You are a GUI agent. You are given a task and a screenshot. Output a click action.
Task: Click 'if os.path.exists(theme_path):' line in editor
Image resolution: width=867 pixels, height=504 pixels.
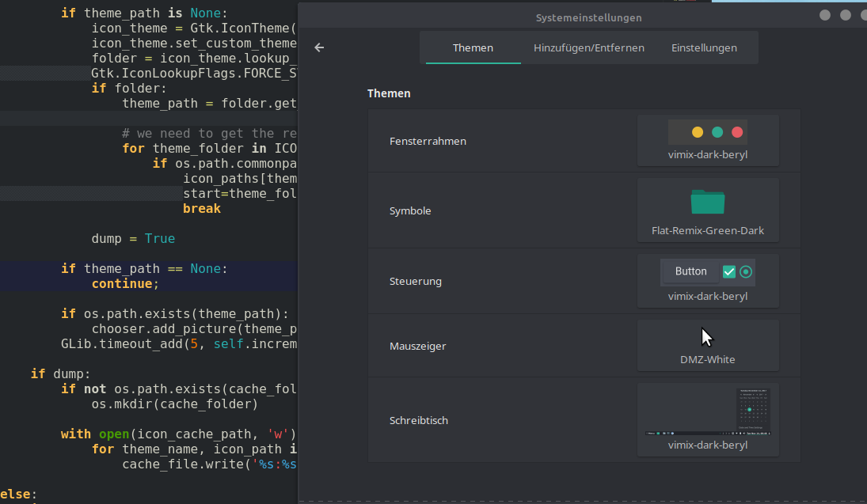[175, 314]
